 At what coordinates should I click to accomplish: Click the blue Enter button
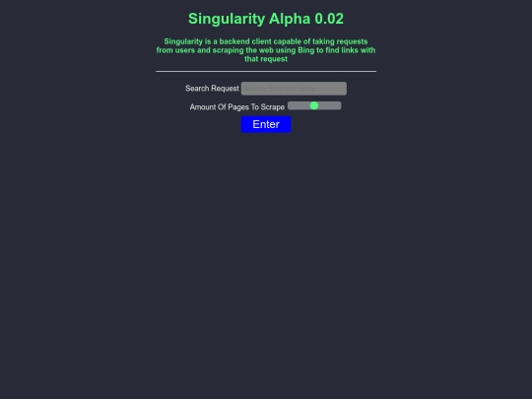point(266,124)
